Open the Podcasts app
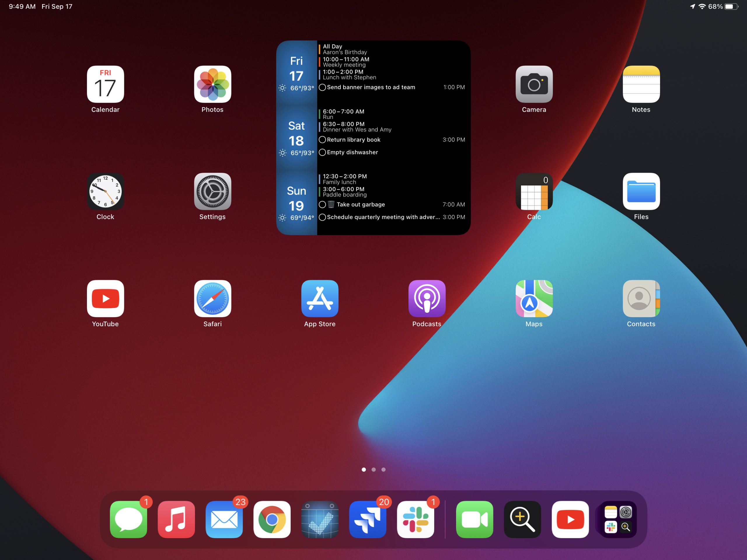 (x=427, y=299)
